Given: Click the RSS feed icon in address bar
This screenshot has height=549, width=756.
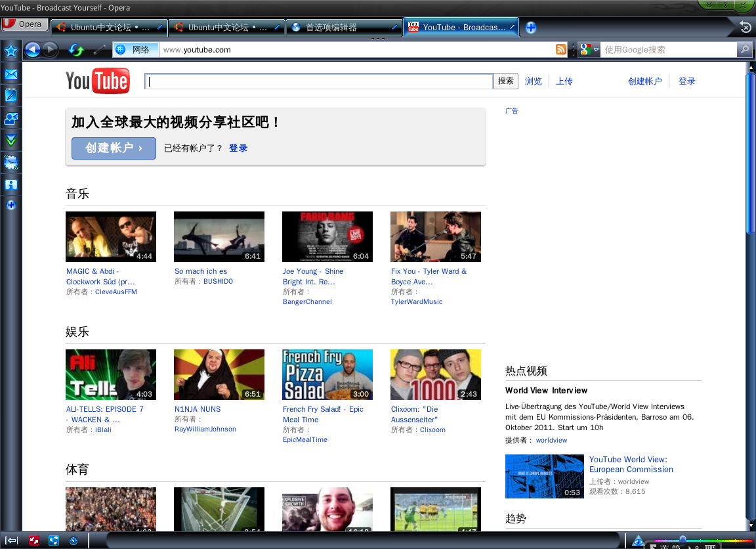Looking at the screenshot, I should pos(560,49).
